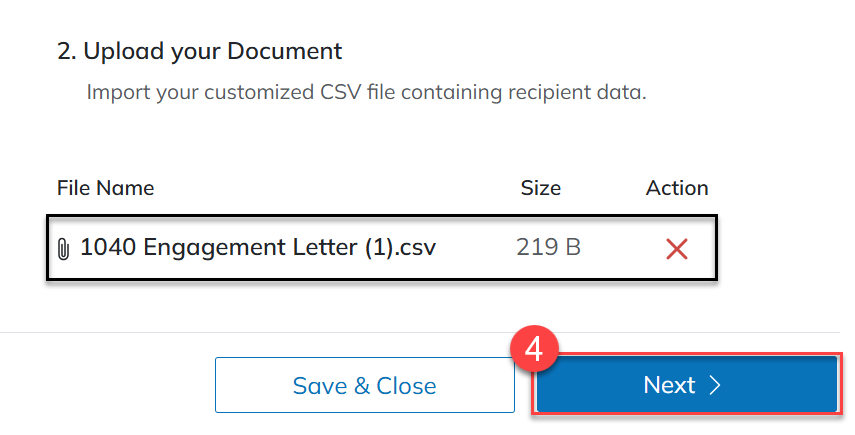Click the Import your customized CSV description text

click(x=366, y=93)
